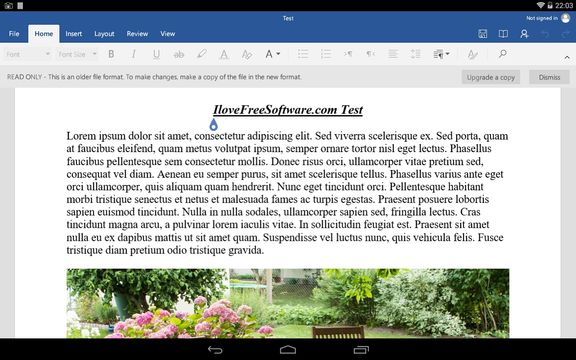576x360 pixels.
Task: Toggle Underline formatting
Action: (x=156, y=54)
